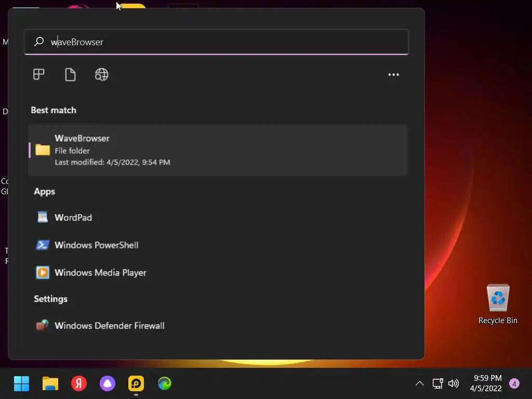Open File Explorer from the taskbar

pyautogui.click(x=50, y=383)
